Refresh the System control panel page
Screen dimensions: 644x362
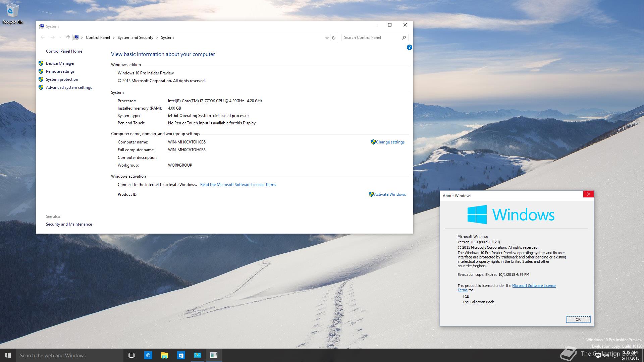(x=334, y=38)
